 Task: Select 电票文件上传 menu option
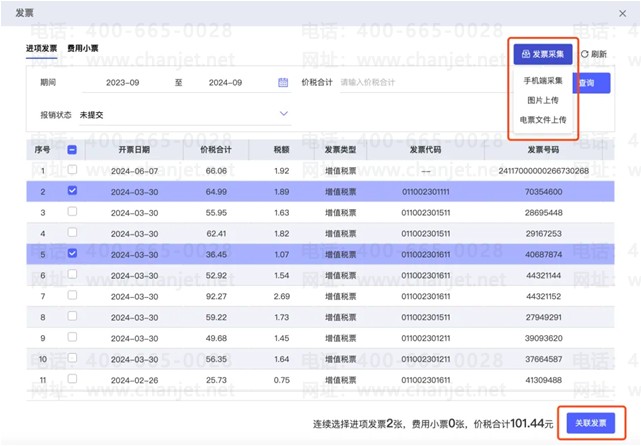543,119
